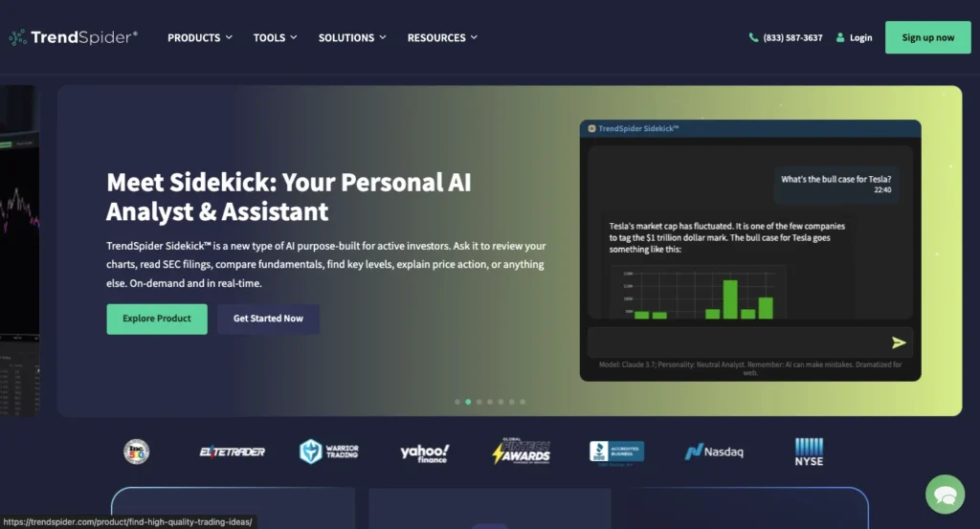Expand the RESOURCES chevron arrow

(x=474, y=37)
